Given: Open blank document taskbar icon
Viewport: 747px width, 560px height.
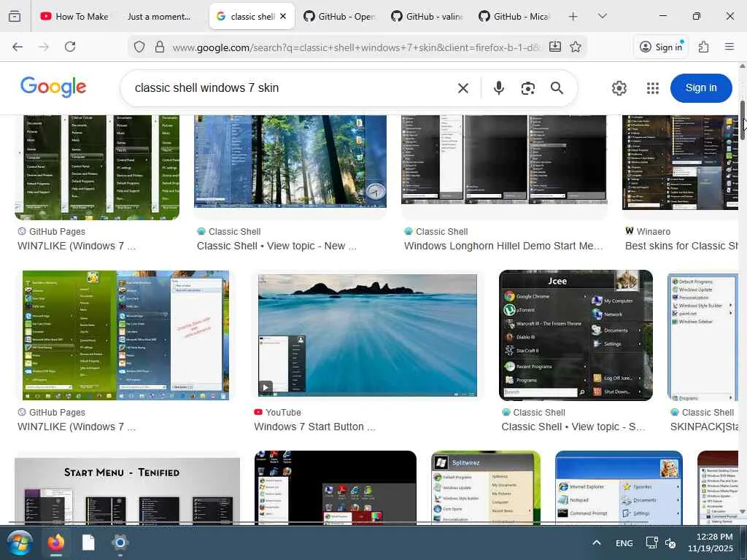Looking at the screenshot, I should click(x=88, y=542).
